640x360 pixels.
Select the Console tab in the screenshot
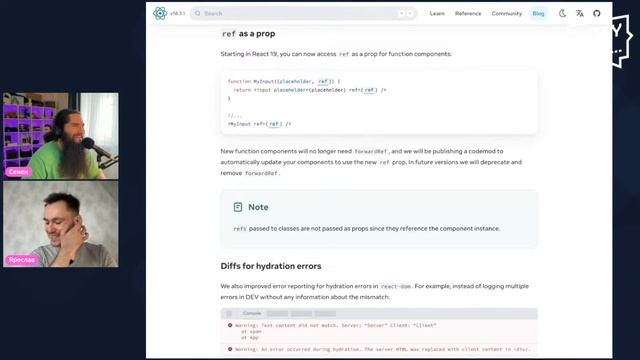point(252,313)
